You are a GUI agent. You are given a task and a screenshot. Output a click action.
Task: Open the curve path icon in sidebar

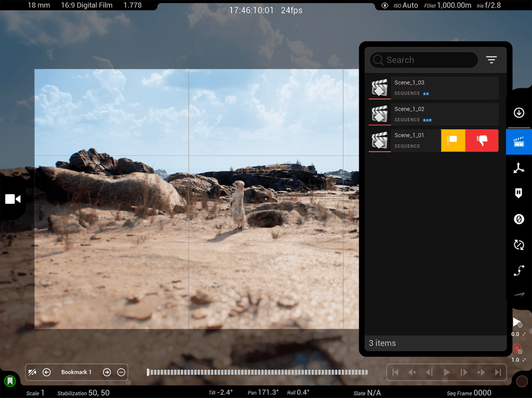tap(518, 271)
